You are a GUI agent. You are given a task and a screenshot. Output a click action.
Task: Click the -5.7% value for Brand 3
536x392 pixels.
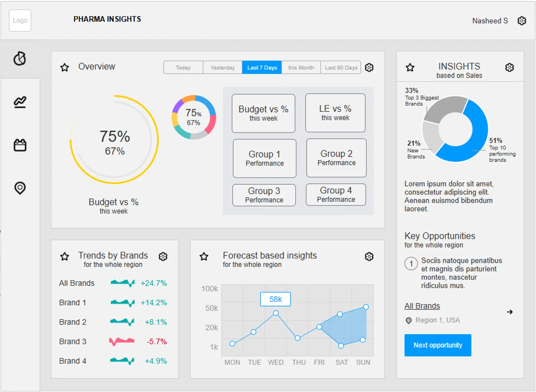[x=157, y=341]
